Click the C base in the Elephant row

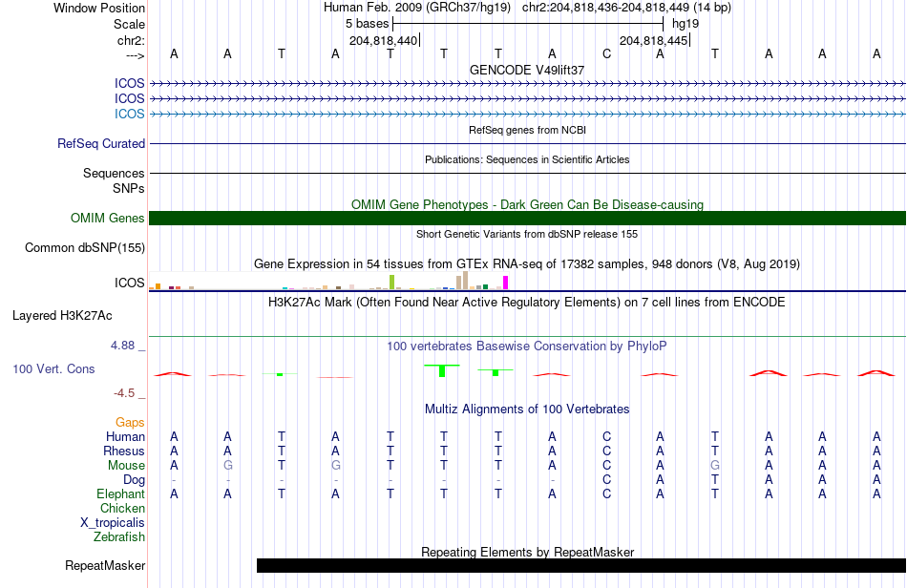pos(606,493)
